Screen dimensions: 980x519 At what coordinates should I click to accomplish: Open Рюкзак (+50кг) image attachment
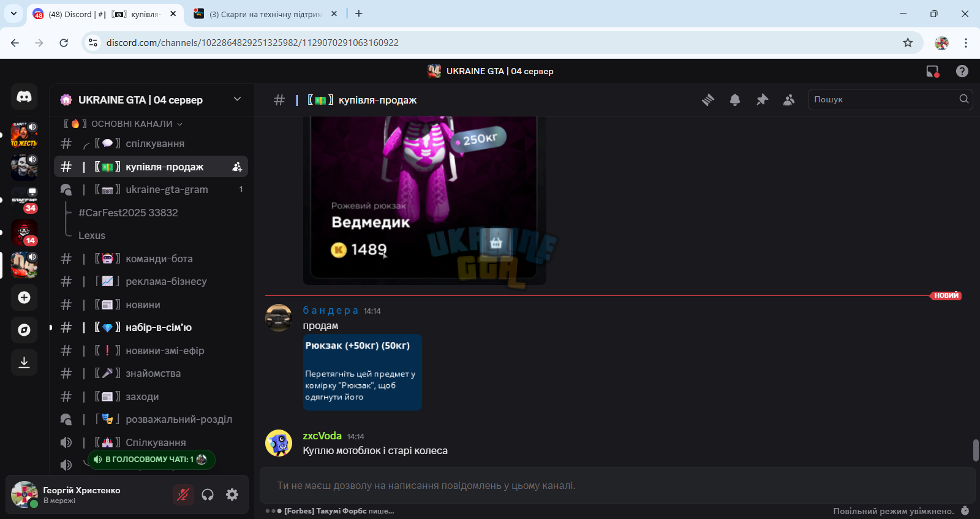pos(362,372)
